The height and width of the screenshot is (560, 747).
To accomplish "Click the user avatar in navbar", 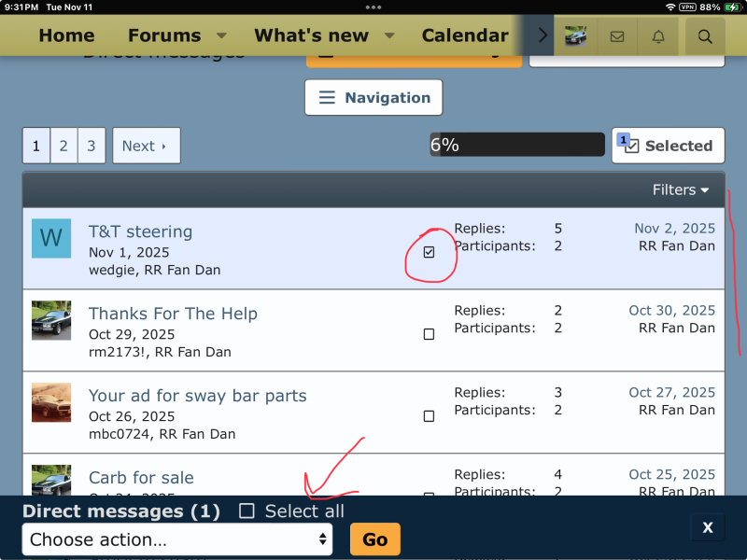I will click(575, 36).
